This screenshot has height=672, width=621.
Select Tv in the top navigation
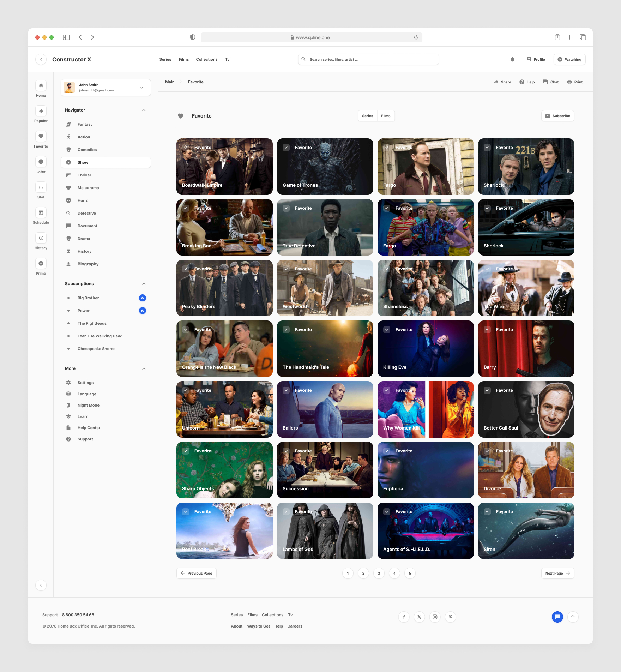coord(227,59)
